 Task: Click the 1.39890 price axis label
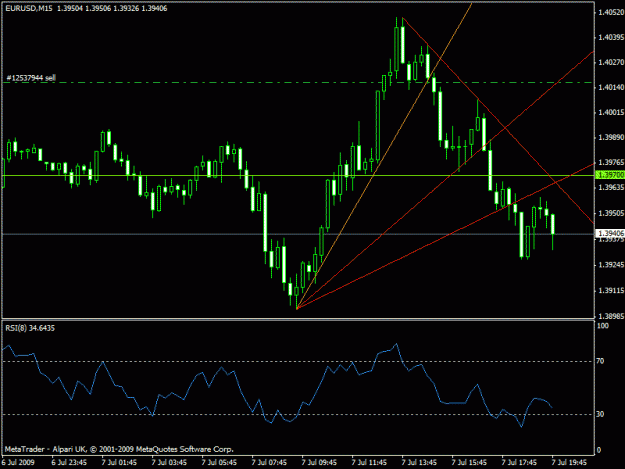[x=611, y=137]
